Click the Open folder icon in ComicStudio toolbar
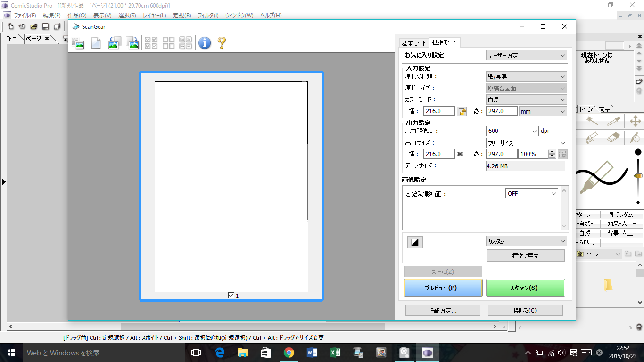The width and height of the screenshot is (644, 362). pos(34,26)
